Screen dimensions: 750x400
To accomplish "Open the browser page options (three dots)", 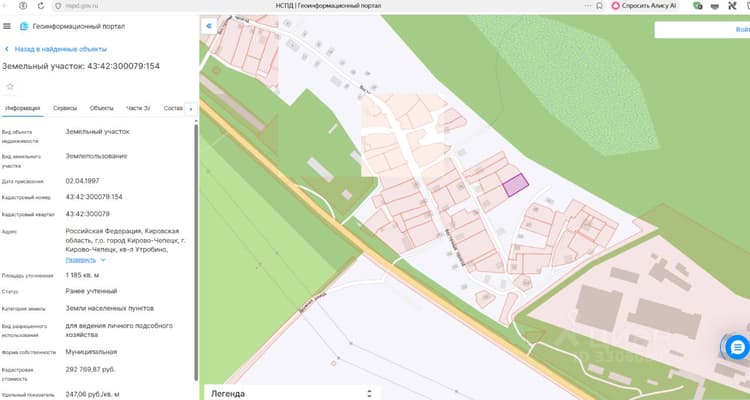I will [x=588, y=6].
